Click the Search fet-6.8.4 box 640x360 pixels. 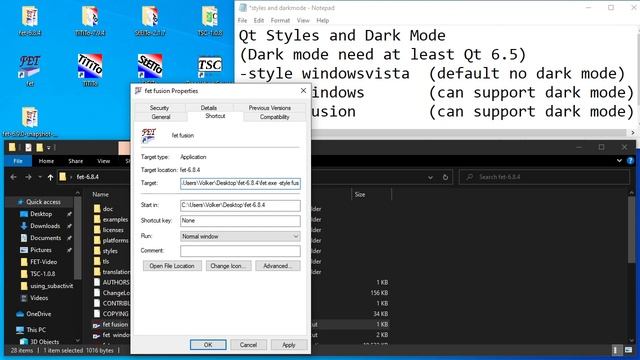point(544,177)
